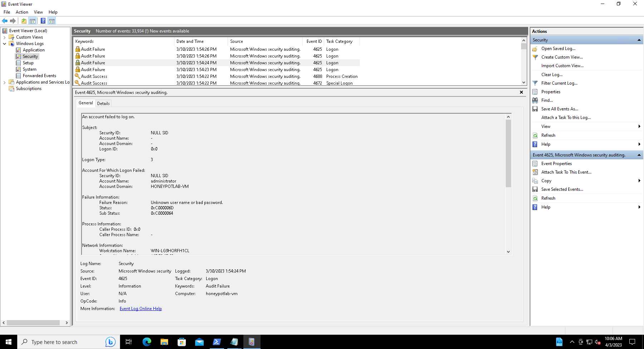Open the Action menu
This screenshot has width=644, height=349.
22,12
